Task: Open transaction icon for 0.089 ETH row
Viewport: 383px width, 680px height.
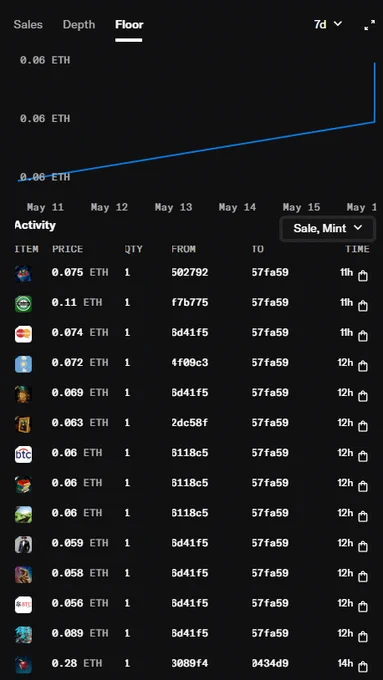Action: coord(363,637)
